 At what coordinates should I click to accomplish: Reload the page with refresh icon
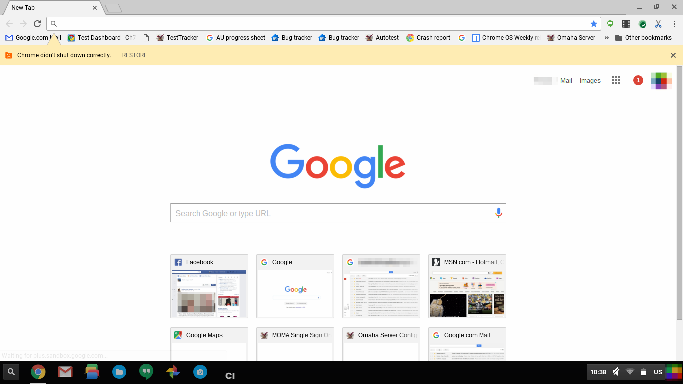[x=37, y=24]
